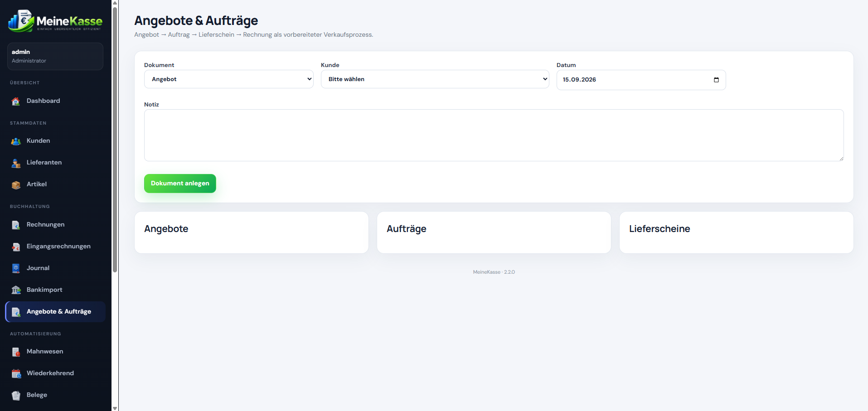Click the Notiz field label

click(x=151, y=104)
